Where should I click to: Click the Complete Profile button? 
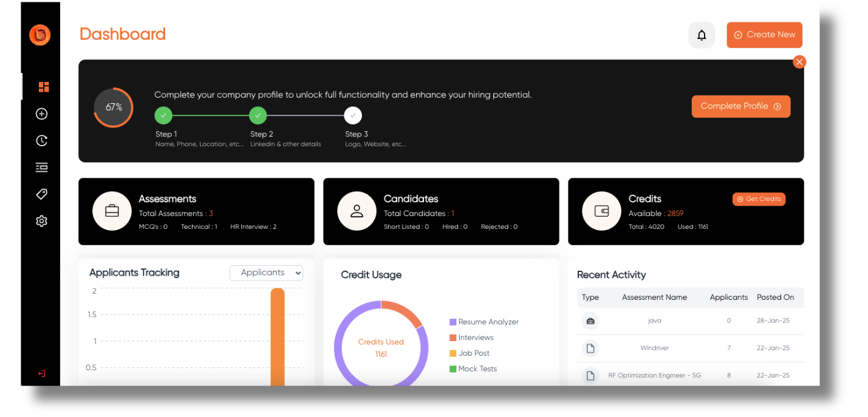point(740,106)
